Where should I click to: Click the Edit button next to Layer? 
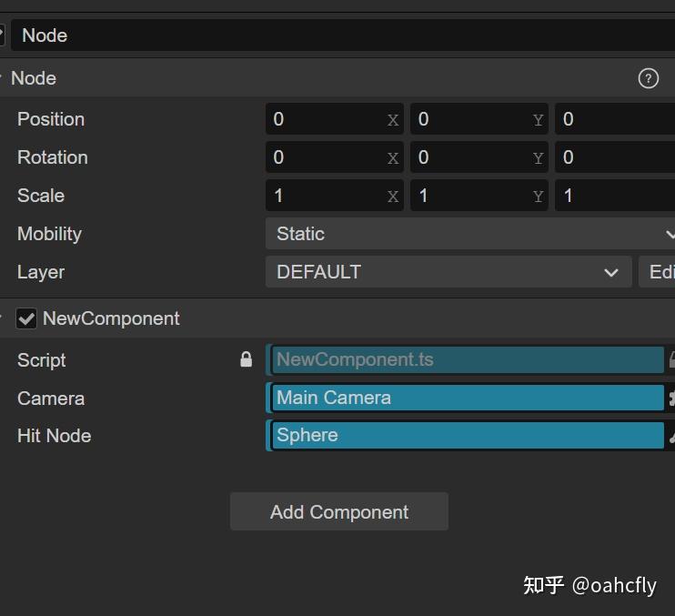(x=660, y=272)
